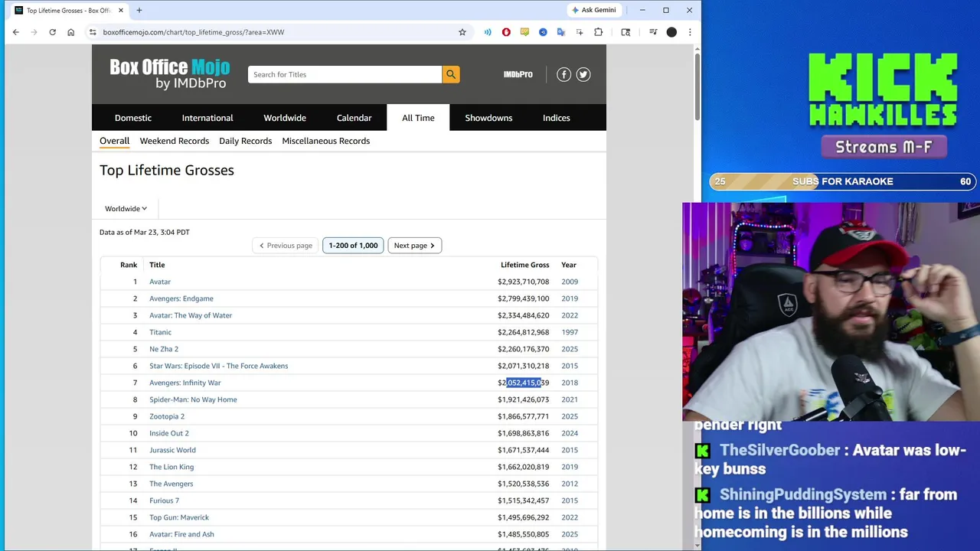Screen dimensions: 980x551
Task: Click the Google Translate extension icon
Action: [561, 32]
